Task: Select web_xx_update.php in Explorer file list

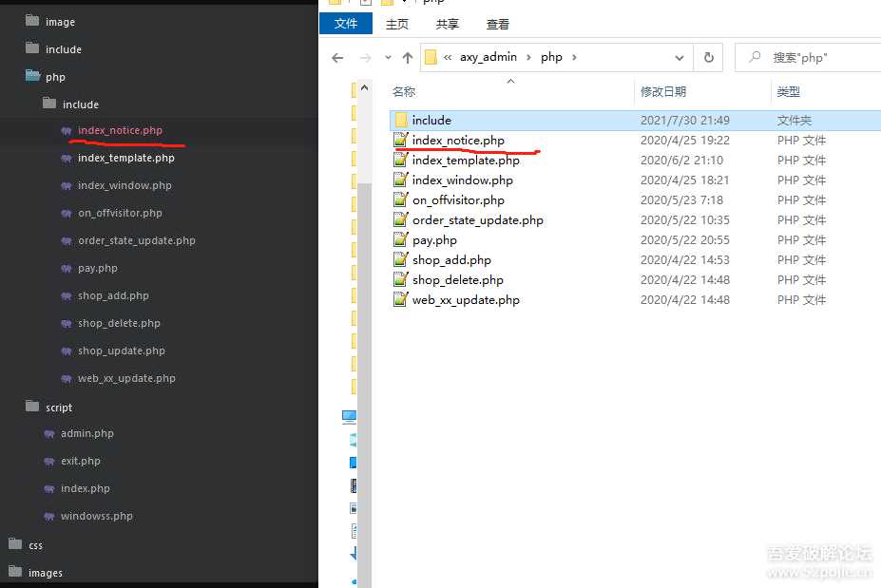Action: (466, 300)
